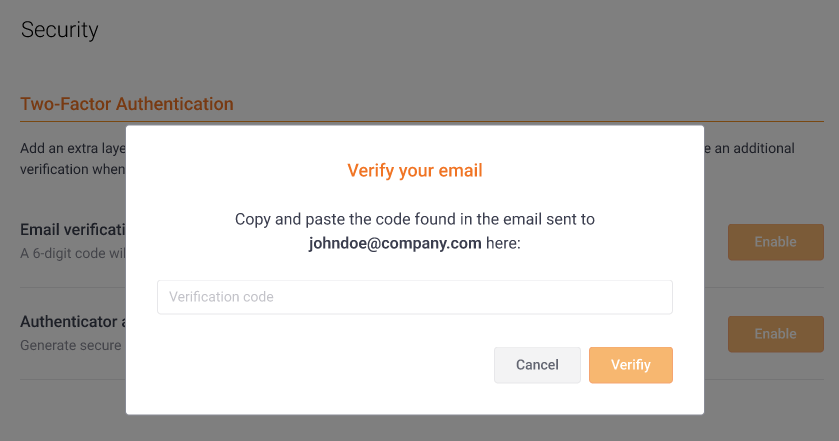Click the Security page heading
The height and width of the screenshot is (441, 839).
point(60,30)
